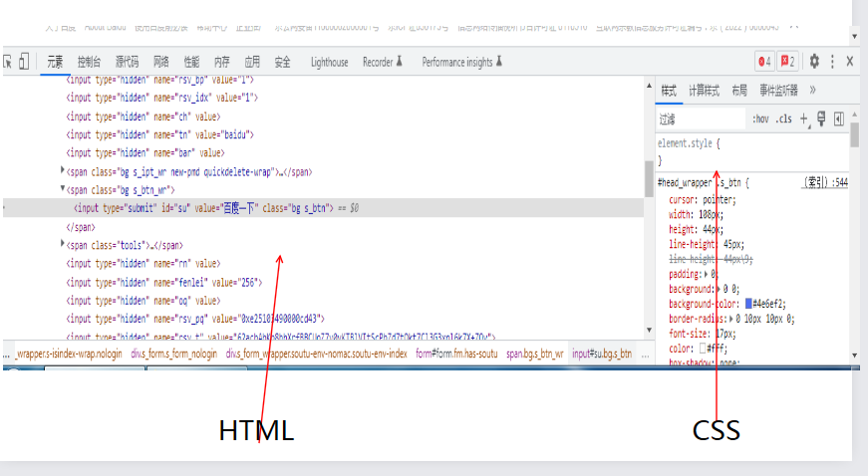The image size is (868, 476).
Task: Click breadcrumb div.s_form_wrapper.soutu-env-nomac
Action: point(316,354)
